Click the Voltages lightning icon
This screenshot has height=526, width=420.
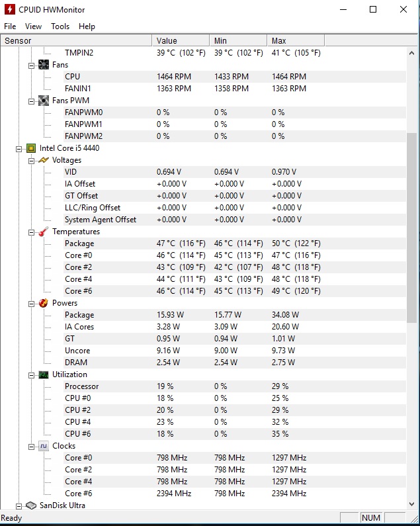click(44, 160)
